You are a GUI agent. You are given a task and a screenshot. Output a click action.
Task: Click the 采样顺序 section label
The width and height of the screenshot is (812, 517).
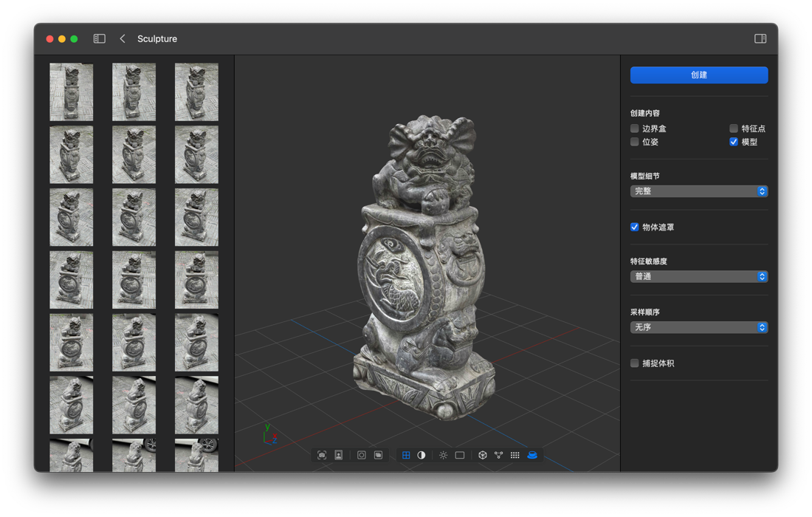pos(644,312)
